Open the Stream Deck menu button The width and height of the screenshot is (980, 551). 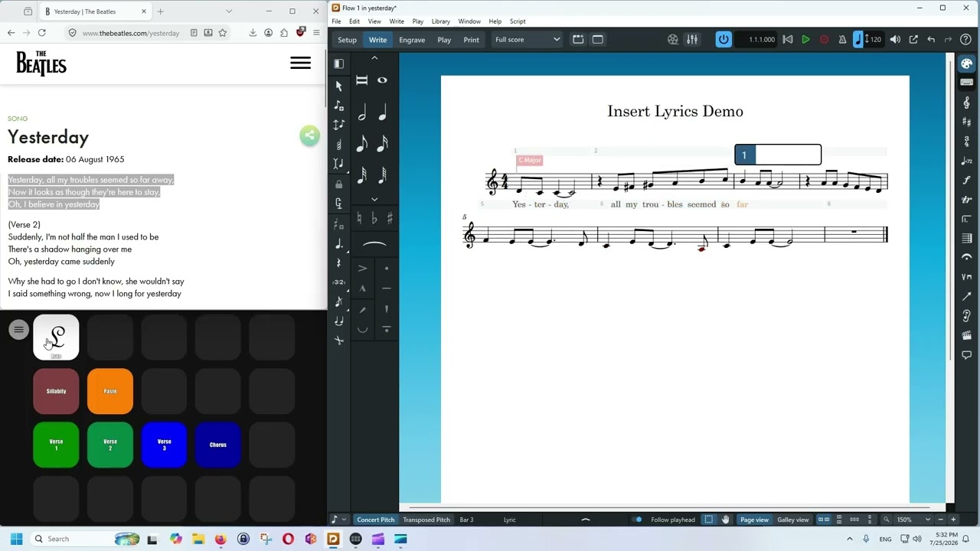(x=19, y=330)
